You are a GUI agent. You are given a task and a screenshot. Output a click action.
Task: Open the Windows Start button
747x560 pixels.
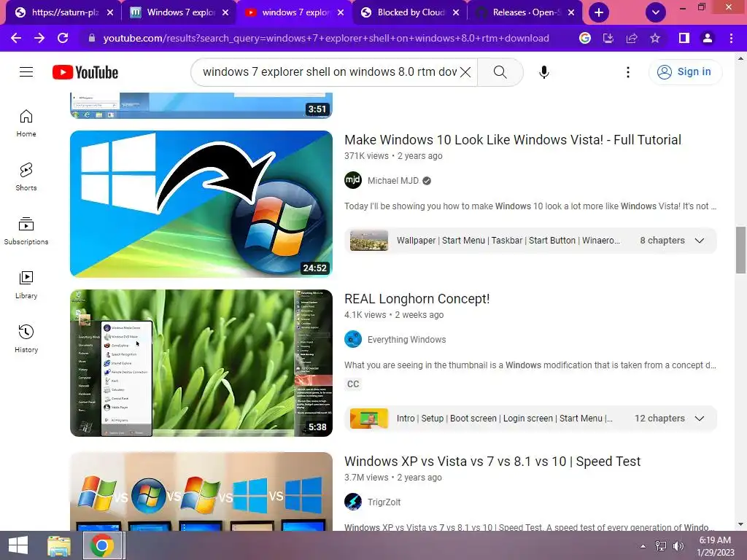pyautogui.click(x=18, y=545)
